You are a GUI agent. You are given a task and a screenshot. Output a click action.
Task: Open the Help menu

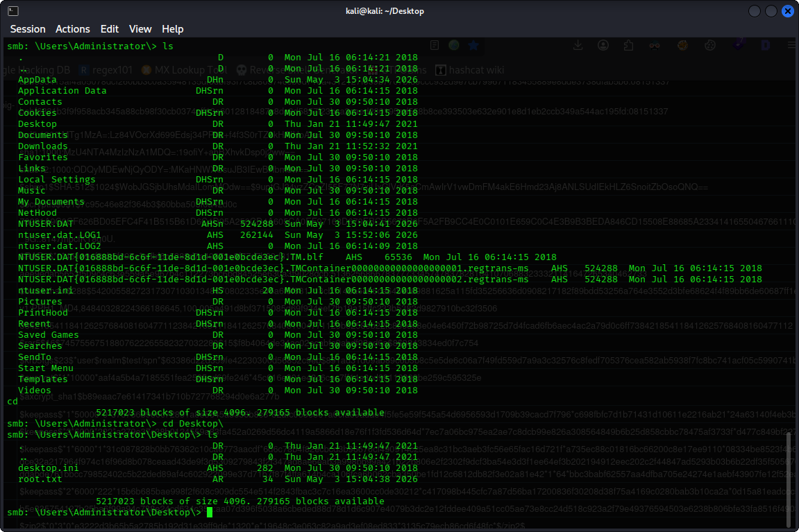(x=173, y=29)
